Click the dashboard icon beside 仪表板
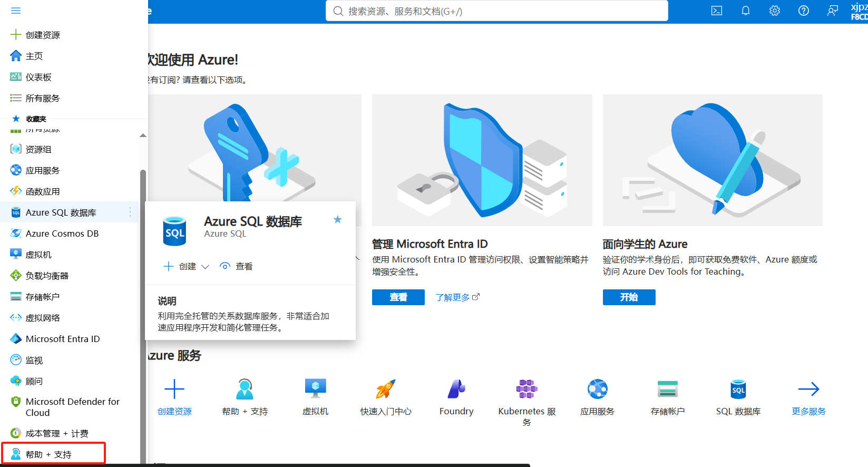The height and width of the screenshot is (467, 868). pyautogui.click(x=16, y=77)
